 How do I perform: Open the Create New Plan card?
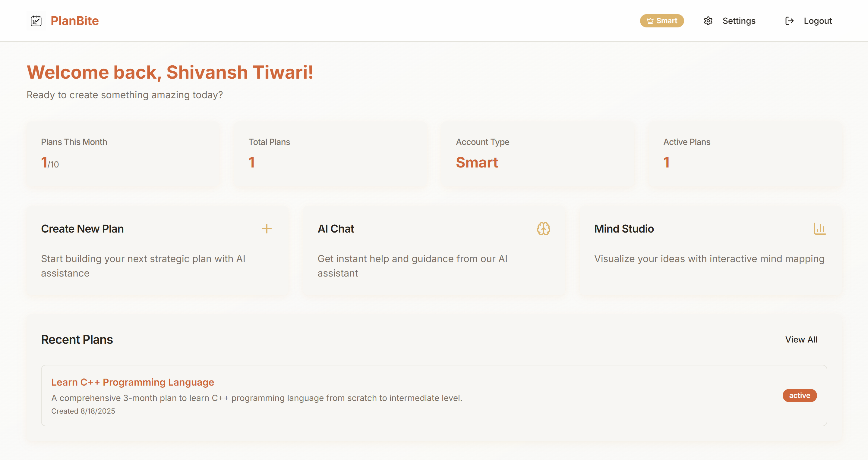click(x=82, y=229)
